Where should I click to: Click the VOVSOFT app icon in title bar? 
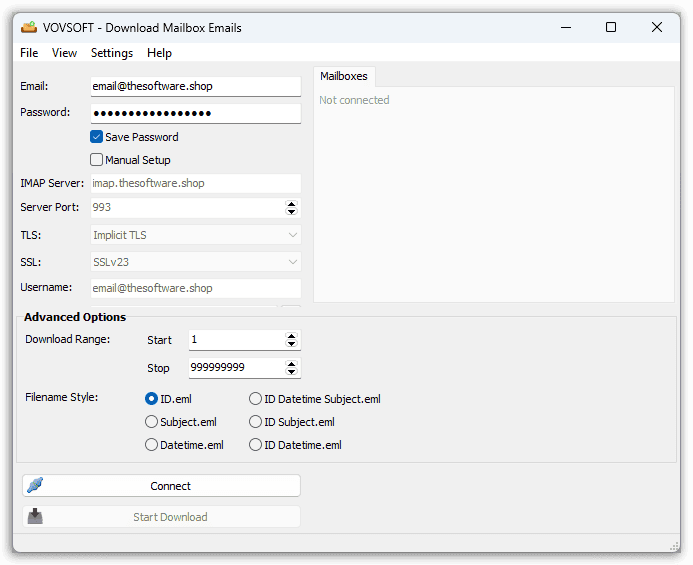point(29,27)
